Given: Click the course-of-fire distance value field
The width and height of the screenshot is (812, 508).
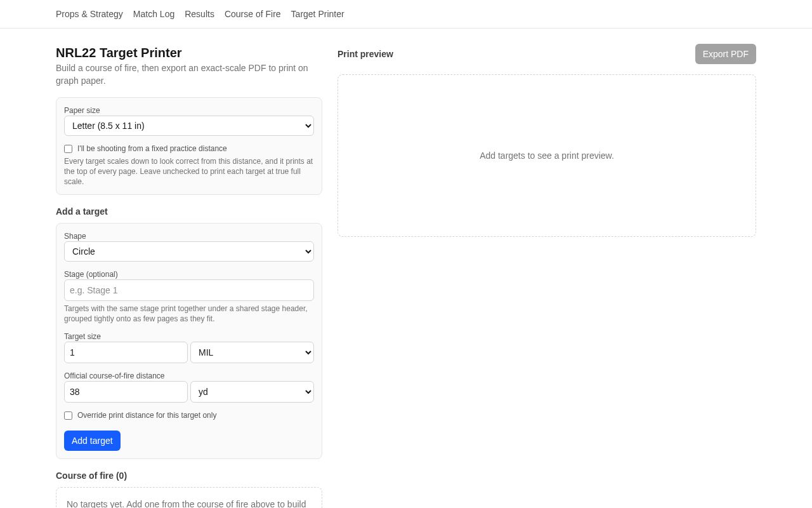Looking at the screenshot, I should (x=126, y=392).
